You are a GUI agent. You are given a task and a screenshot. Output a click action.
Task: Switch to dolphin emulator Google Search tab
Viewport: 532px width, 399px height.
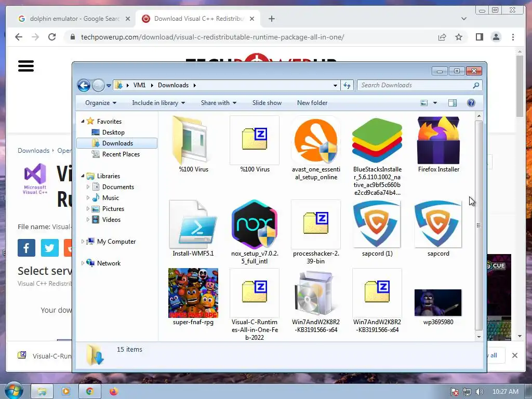74,19
